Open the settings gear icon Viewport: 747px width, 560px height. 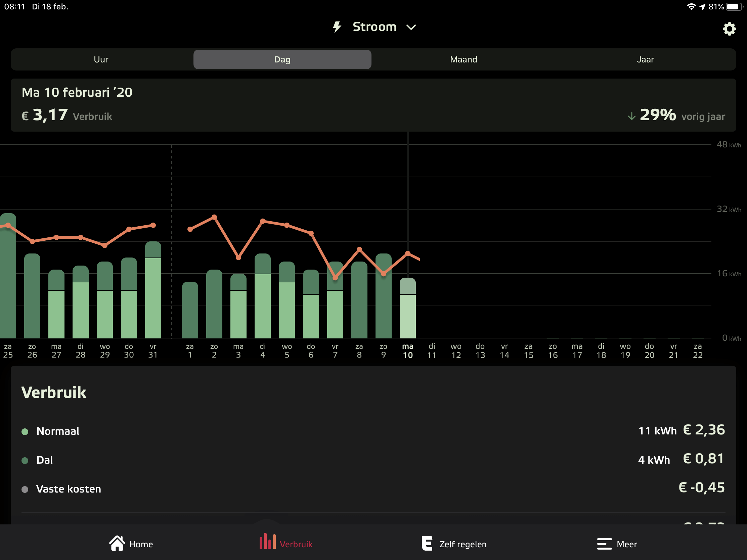pyautogui.click(x=729, y=29)
